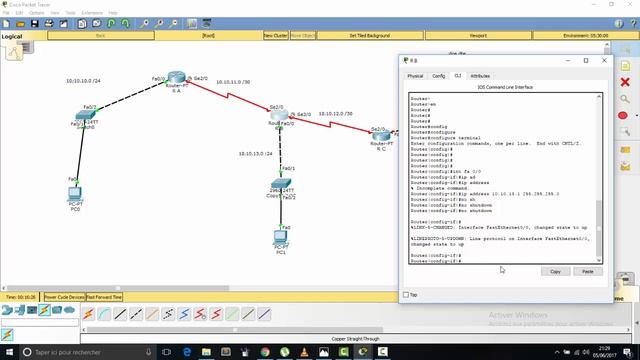Click the cable list horizontal scrollbar

[235, 329]
